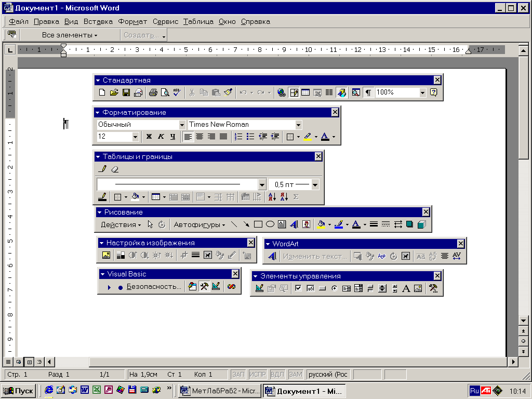The image size is (532, 399).
Task: Select the Rectangle drawing tool
Action: [x=258, y=224]
